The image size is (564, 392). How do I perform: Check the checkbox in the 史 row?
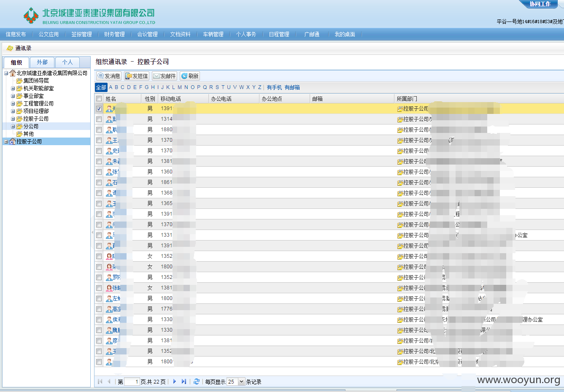[99, 151]
